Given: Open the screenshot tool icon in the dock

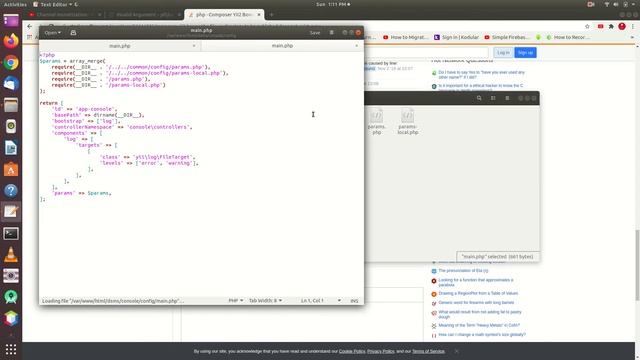Looking at the screenshot, I should (x=11, y=276).
